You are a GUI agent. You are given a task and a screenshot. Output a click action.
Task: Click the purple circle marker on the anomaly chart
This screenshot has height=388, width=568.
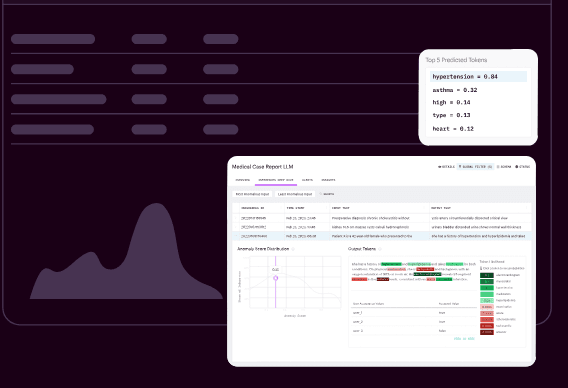coord(276,278)
